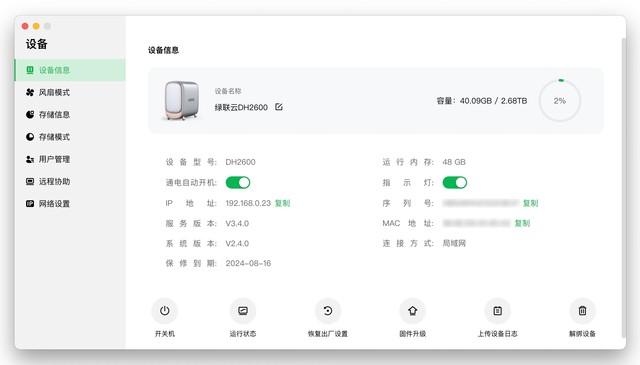
Task: Click the NAS device thumbnail image
Action: tap(182, 100)
